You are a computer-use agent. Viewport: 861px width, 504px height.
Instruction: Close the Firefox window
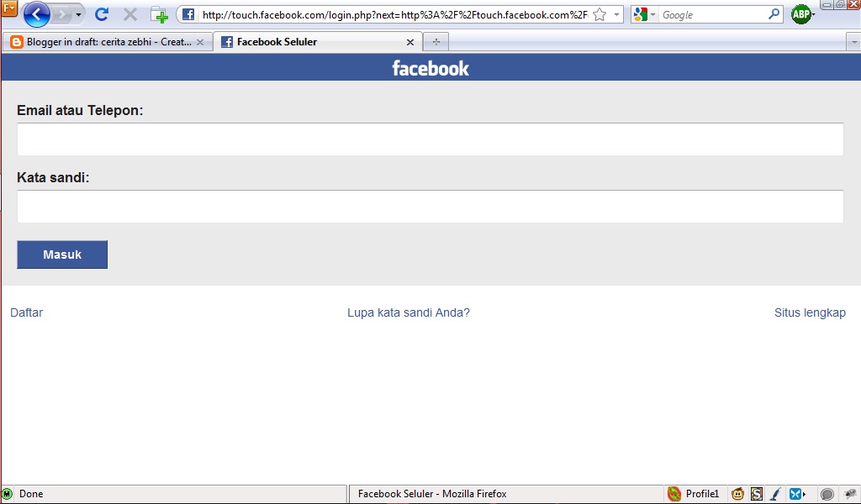pyautogui.click(x=854, y=4)
